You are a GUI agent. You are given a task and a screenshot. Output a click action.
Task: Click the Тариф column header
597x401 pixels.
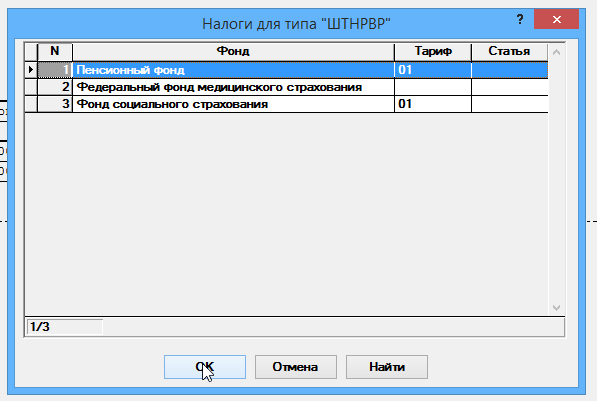pos(433,51)
